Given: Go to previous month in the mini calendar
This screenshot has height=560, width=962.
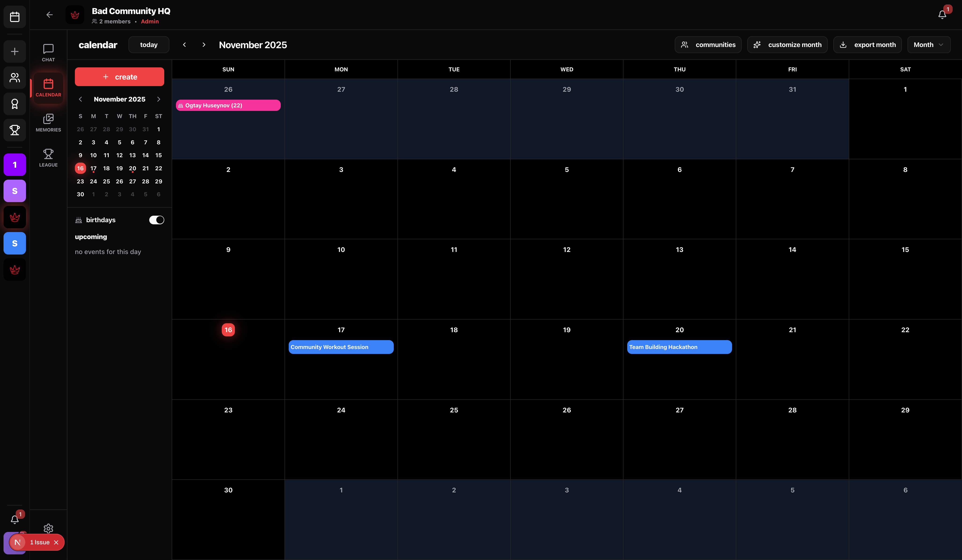Looking at the screenshot, I should [80, 99].
